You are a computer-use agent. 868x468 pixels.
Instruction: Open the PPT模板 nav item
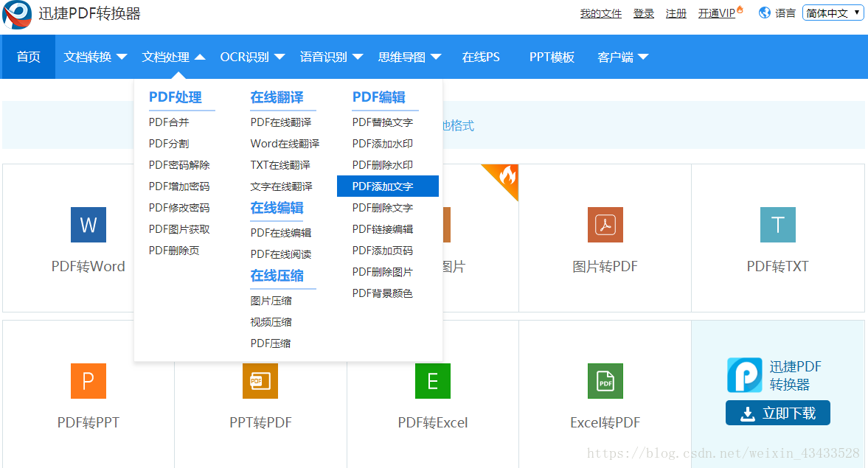tap(552, 57)
